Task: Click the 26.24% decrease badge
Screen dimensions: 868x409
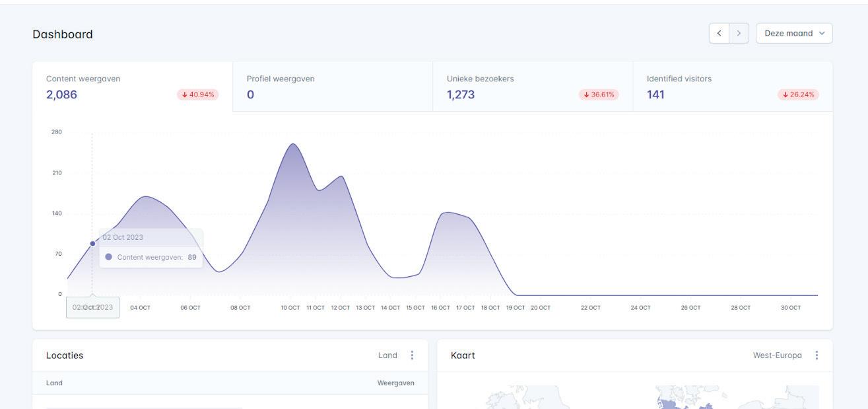Action: pos(798,94)
